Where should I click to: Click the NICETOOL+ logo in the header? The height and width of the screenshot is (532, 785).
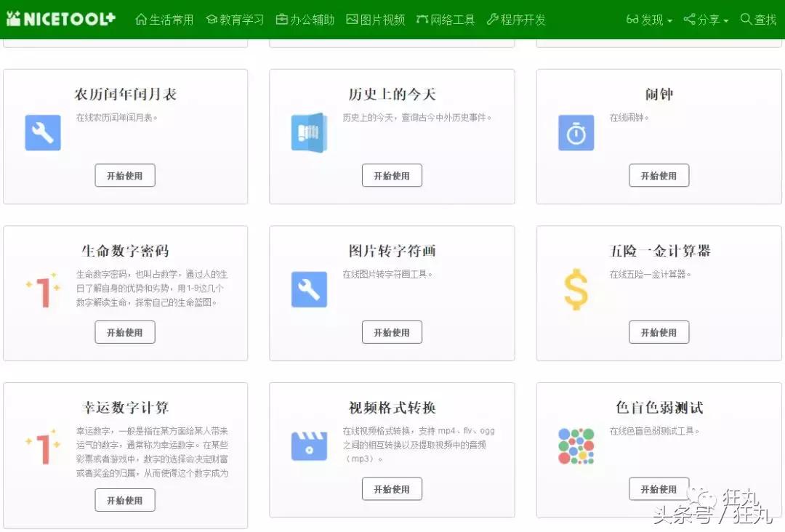point(61,19)
